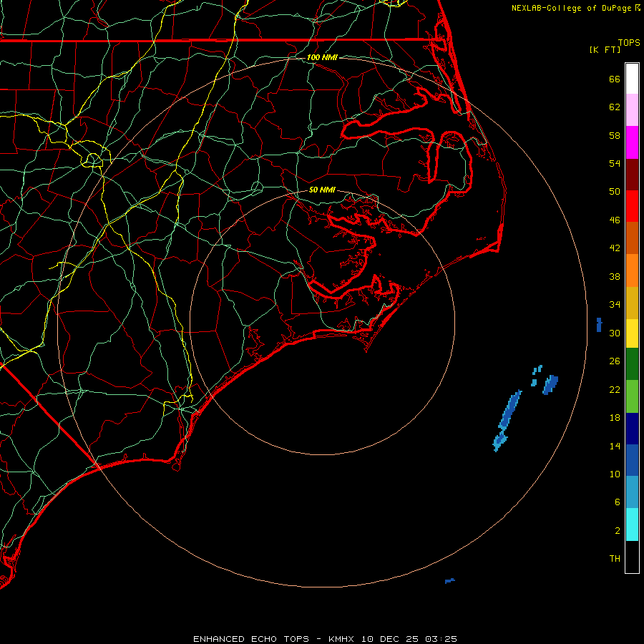Click the 58 legend value
The width and height of the screenshot is (644, 644).
tap(615, 135)
